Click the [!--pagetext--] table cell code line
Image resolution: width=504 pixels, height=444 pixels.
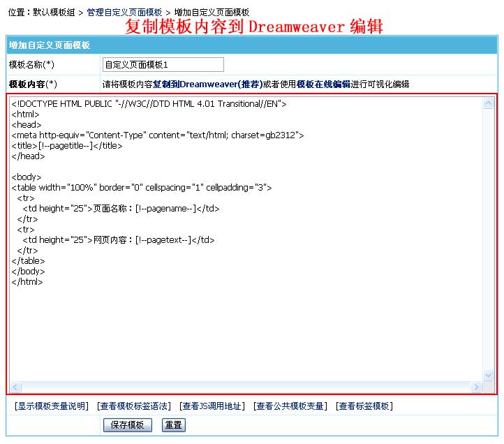[118, 240]
